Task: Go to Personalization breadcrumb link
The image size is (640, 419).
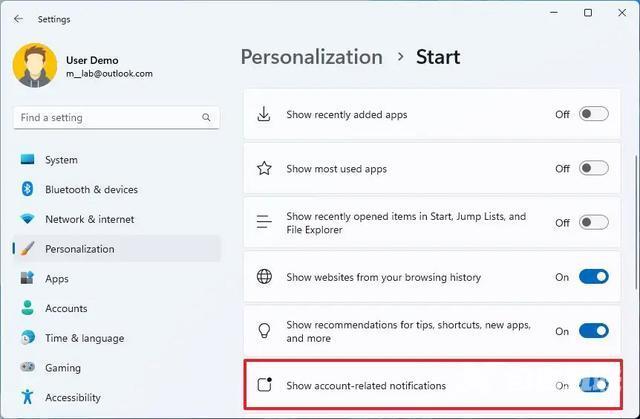Action: [x=311, y=57]
